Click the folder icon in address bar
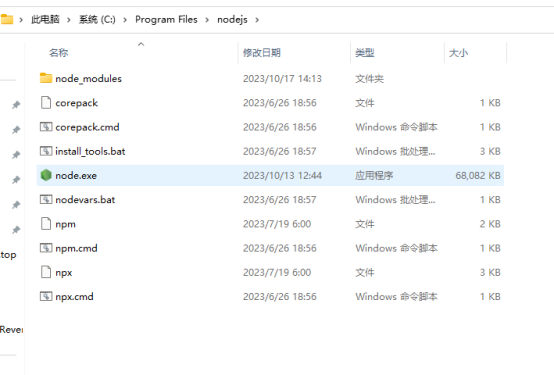 (7, 19)
